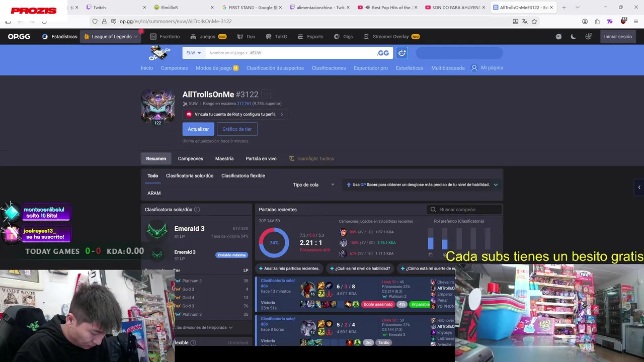This screenshot has height=362, width=644.
Task: Go to Inicio nav link
Action: (147, 68)
